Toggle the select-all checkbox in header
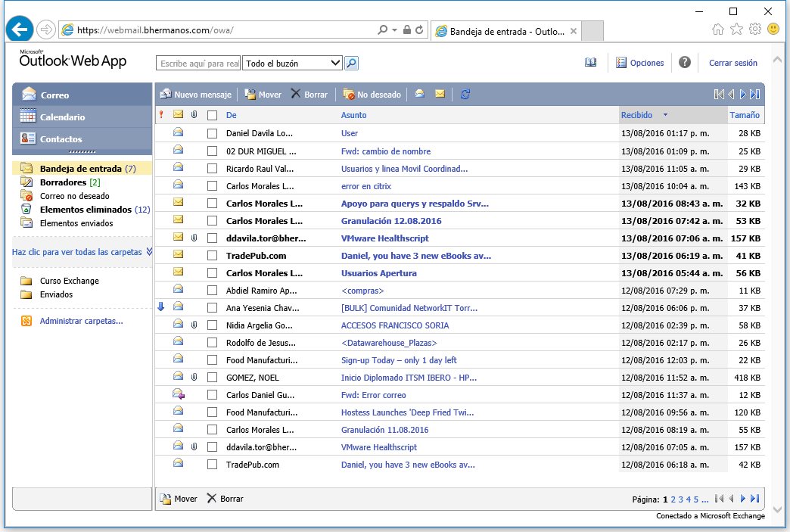The width and height of the screenshot is (790, 532). (x=212, y=115)
